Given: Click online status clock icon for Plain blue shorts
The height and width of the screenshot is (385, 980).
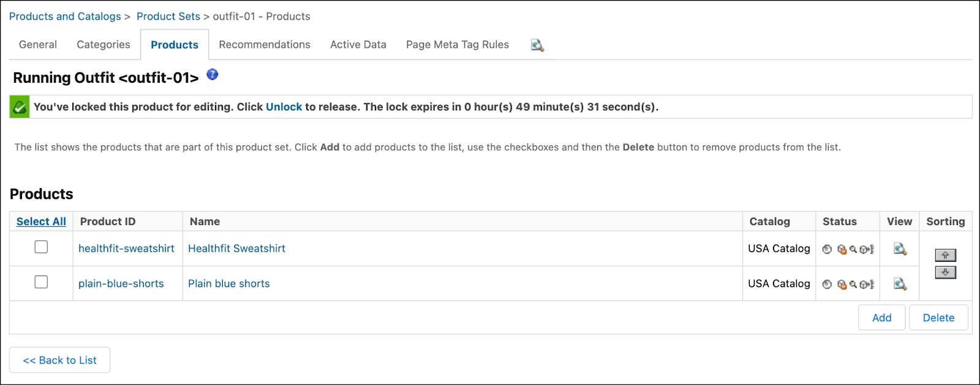Looking at the screenshot, I should 827,284.
